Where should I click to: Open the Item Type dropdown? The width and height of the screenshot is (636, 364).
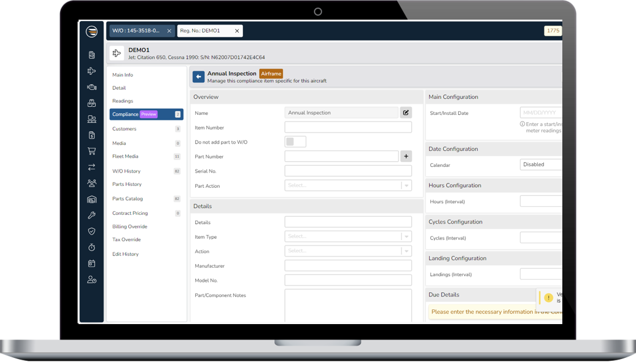(348, 236)
